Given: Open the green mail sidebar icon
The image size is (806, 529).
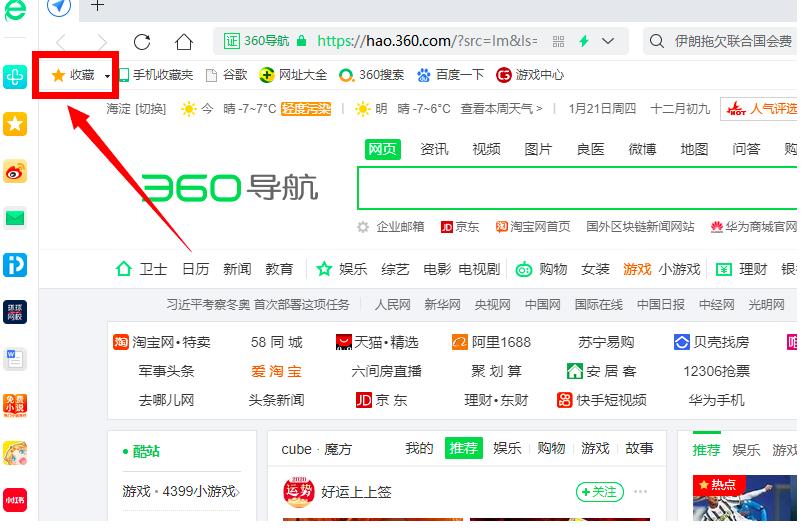Looking at the screenshot, I should click(15, 218).
